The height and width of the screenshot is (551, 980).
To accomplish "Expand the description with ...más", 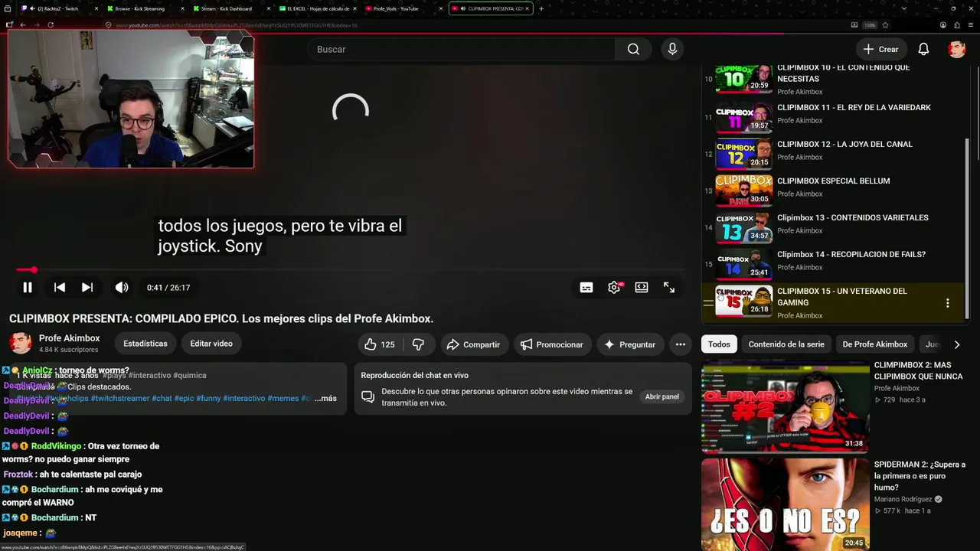I will coord(325,398).
